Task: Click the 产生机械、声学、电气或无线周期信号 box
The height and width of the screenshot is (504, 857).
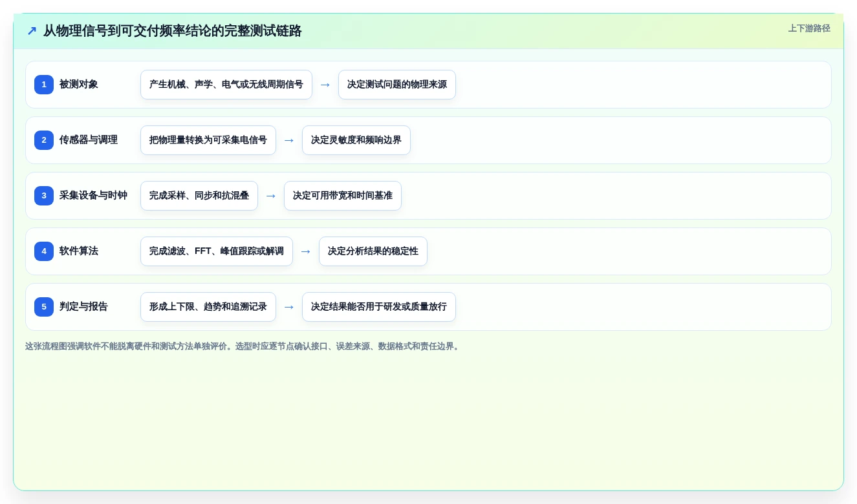Action: [x=226, y=85]
